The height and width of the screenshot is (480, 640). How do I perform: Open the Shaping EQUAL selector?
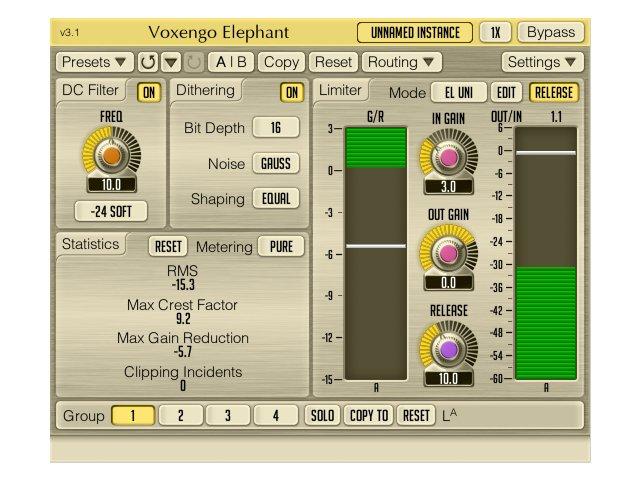pyautogui.click(x=276, y=199)
